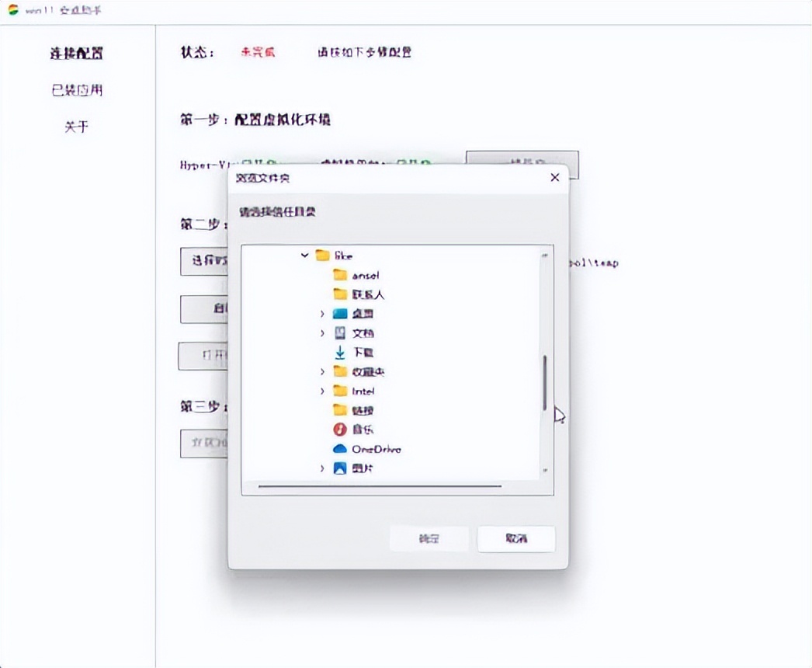Image resolution: width=812 pixels, height=668 pixels.
Task: Click the app logo in the title bar
Action: pos(12,11)
